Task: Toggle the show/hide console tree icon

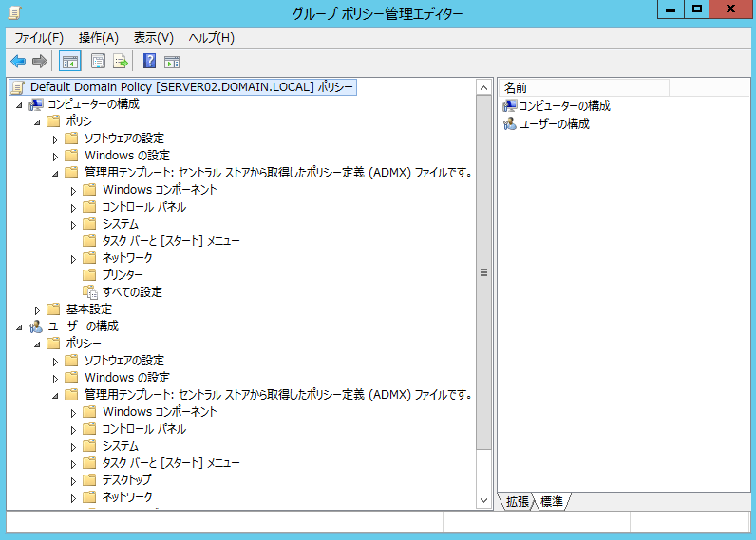Action: click(x=70, y=61)
